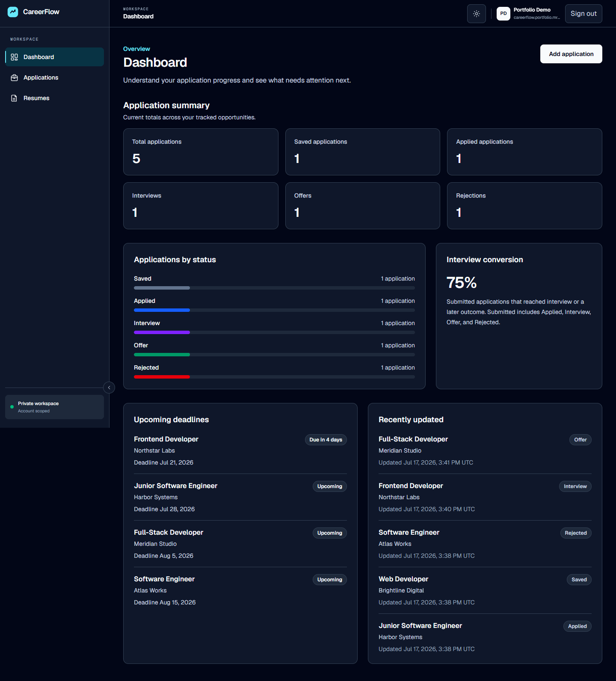Click the Portfolio Demo account name
This screenshot has height=681, width=616.
click(x=532, y=10)
